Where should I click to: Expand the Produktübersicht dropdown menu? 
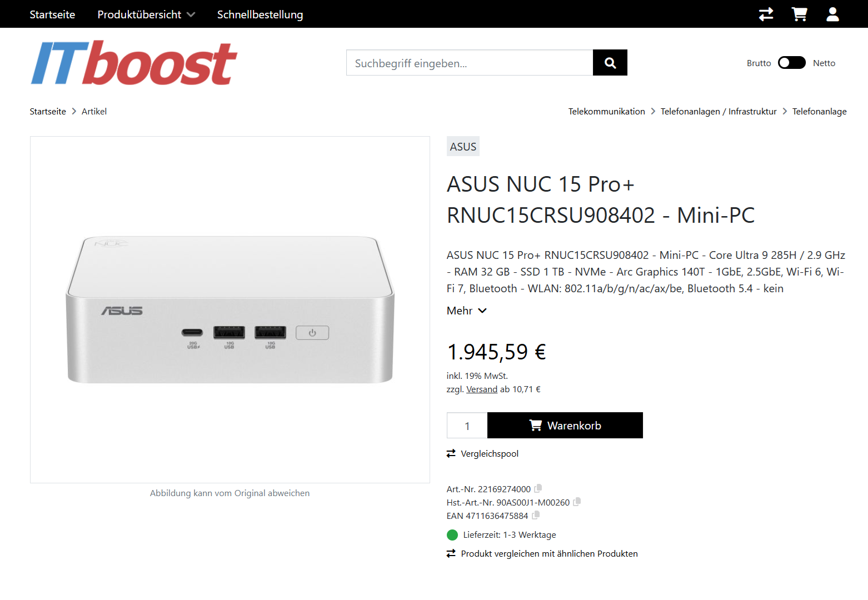pos(146,14)
